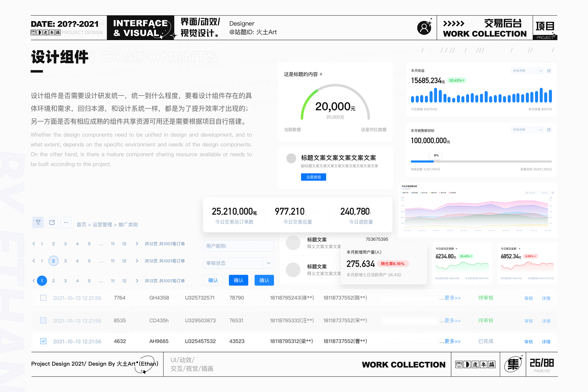This screenshot has height=392, width=588.
Task: Click 已完成 status in row 4632
Action: (486, 341)
